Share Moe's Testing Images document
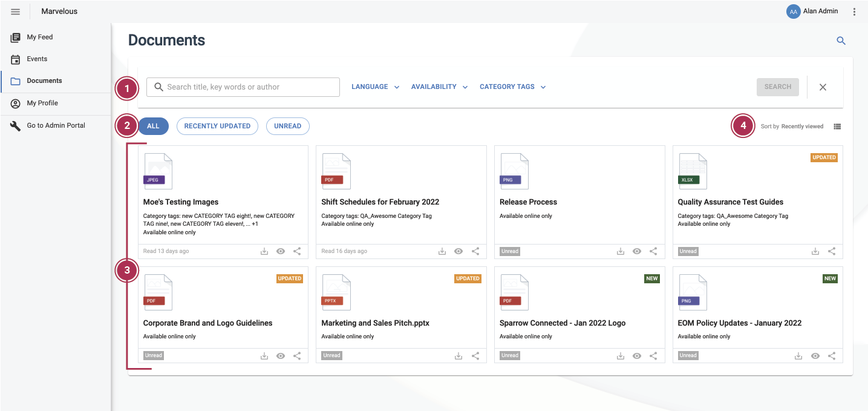Screen dimensions: 868x411 (x=297, y=251)
